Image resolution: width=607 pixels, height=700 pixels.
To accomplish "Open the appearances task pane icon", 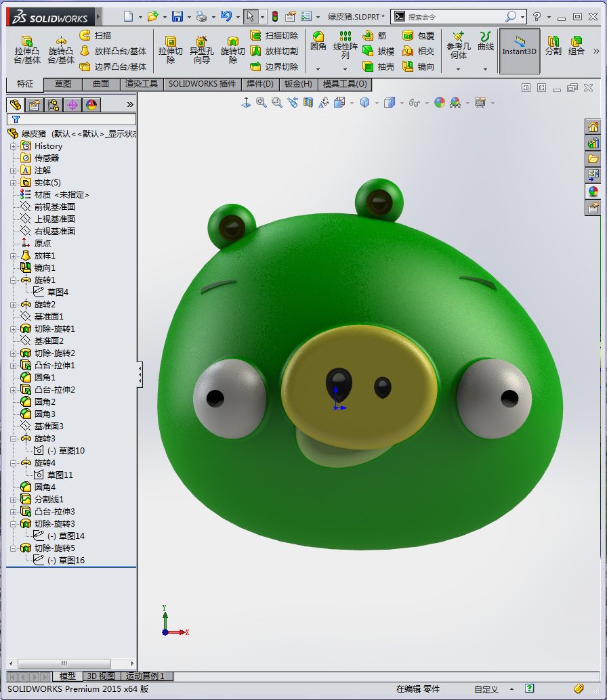I will click(x=593, y=192).
